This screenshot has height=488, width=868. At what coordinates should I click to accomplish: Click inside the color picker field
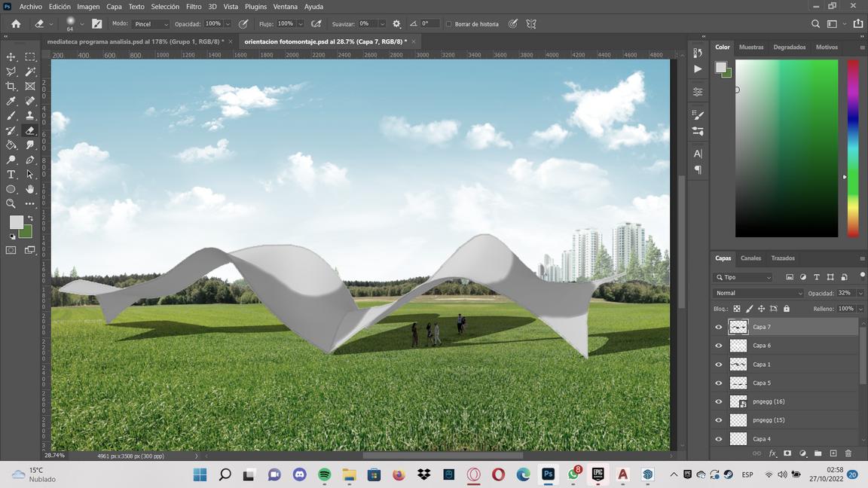click(786, 148)
